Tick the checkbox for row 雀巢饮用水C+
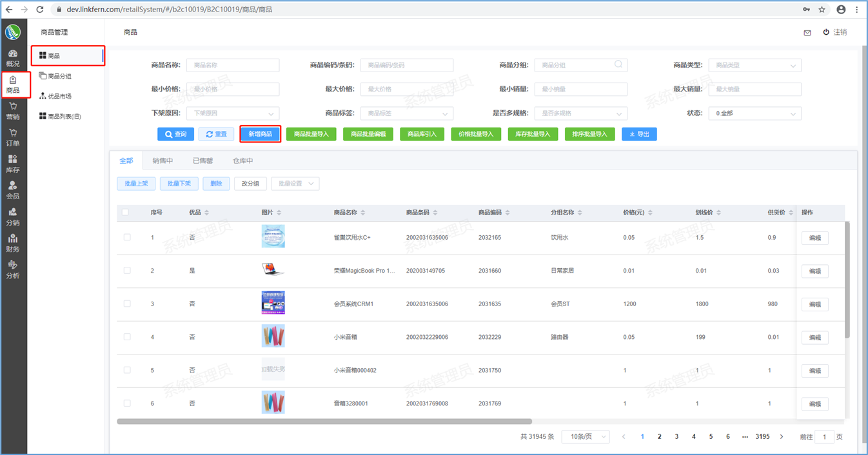 point(127,237)
